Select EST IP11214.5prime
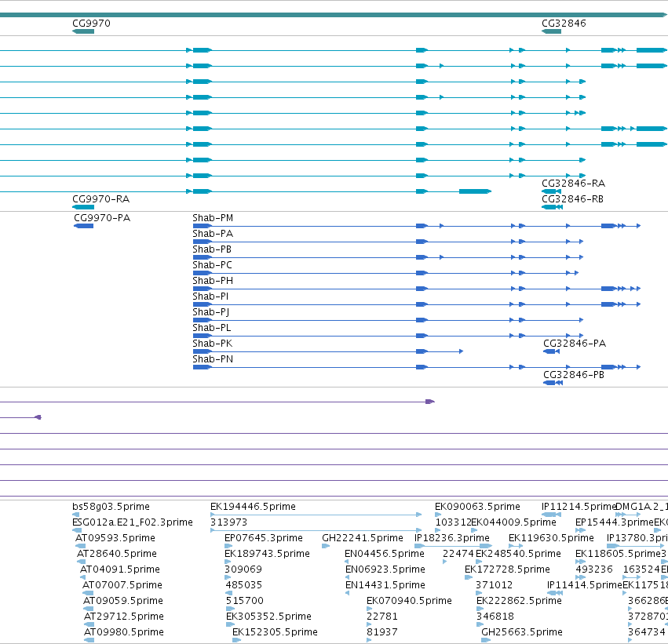The width and height of the screenshot is (668, 644). [579, 507]
